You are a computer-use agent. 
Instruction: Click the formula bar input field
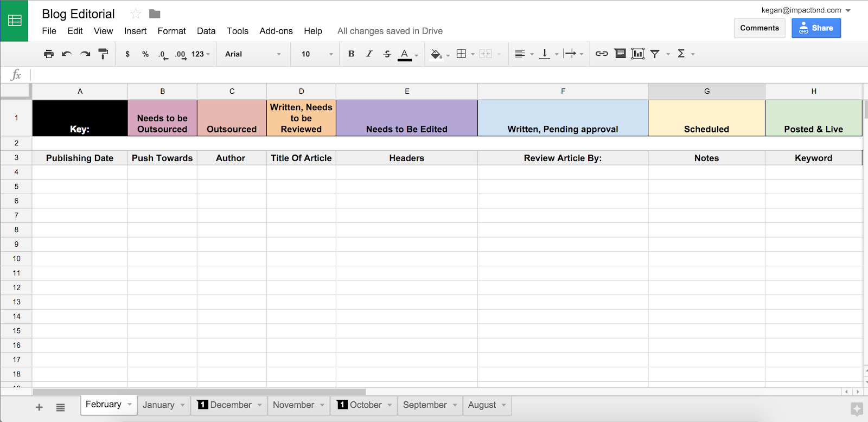click(434, 75)
